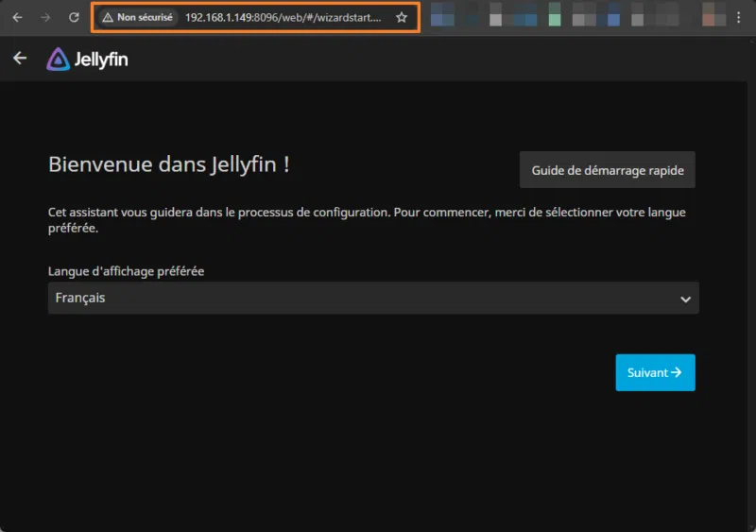Image resolution: width=756 pixels, height=532 pixels.
Task: Click the Jellyfin triangle logo
Action: (59, 60)
